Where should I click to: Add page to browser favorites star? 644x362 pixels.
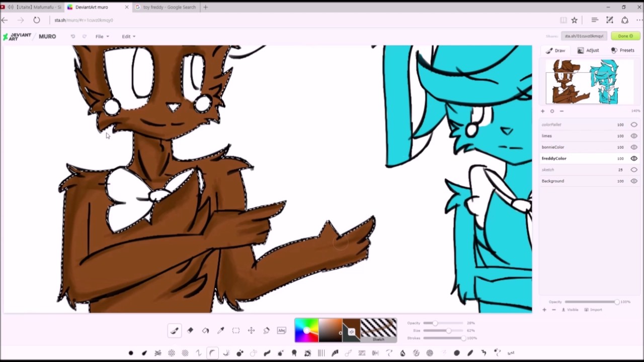click(x=574, y=20)
